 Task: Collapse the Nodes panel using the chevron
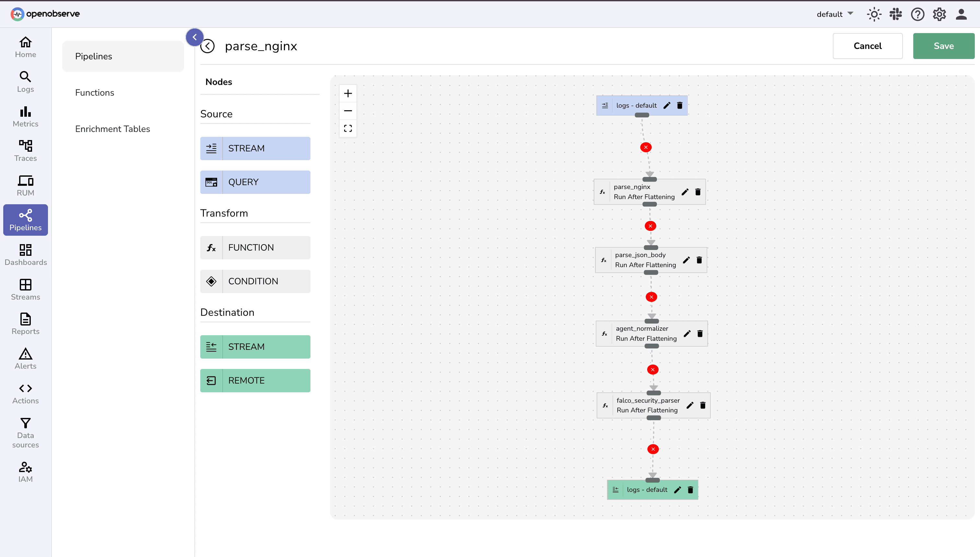point(195,37)
